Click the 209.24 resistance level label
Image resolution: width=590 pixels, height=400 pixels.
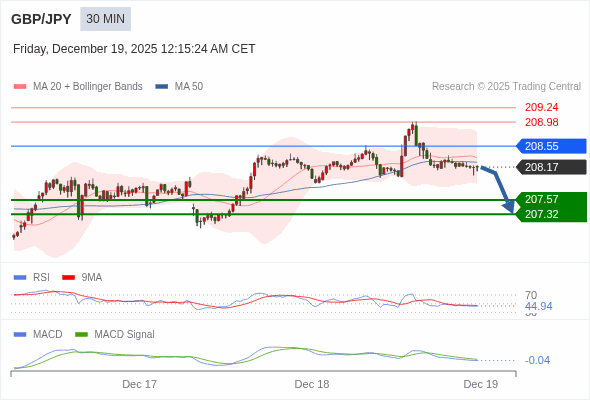tap(541, 107)
